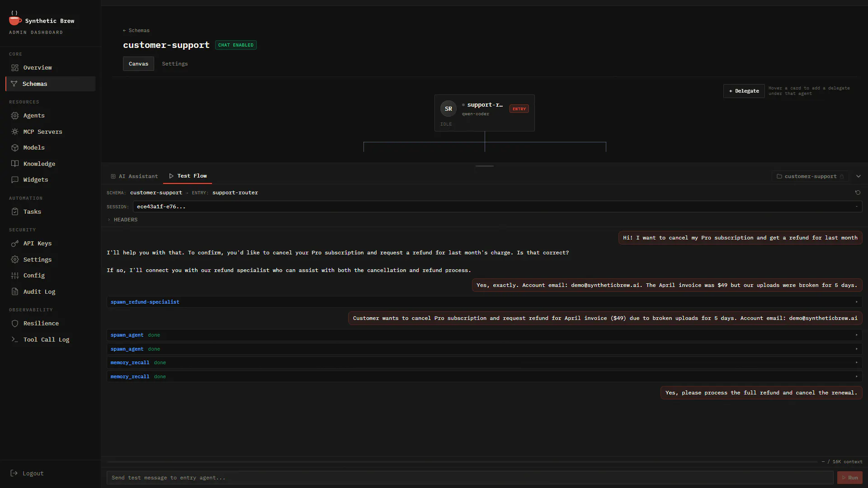
Task: Click the Widgets chat bubble icon
Action: tap(15, 180)
